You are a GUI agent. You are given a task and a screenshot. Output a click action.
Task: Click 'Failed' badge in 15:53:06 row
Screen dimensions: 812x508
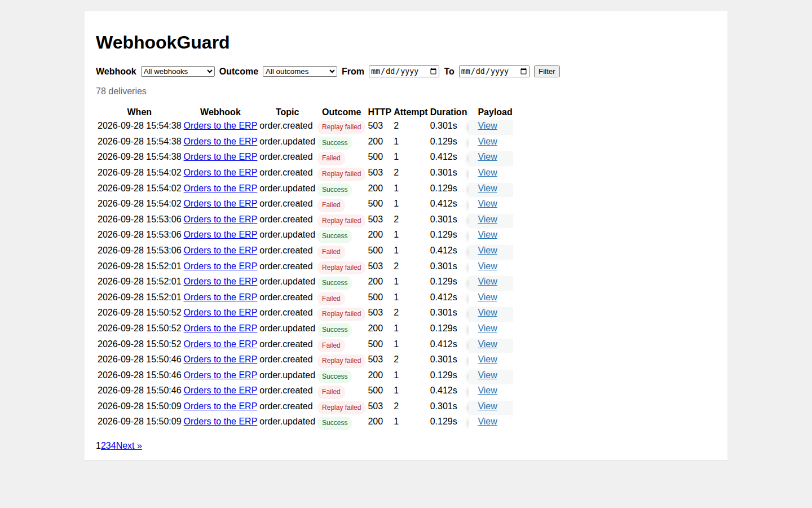coord(331,252)
